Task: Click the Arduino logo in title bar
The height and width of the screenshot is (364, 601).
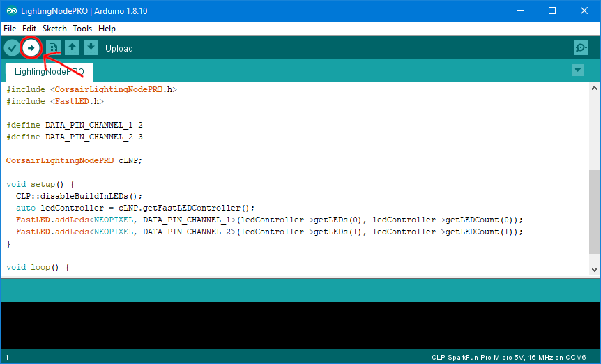Action: coord(11,10)
